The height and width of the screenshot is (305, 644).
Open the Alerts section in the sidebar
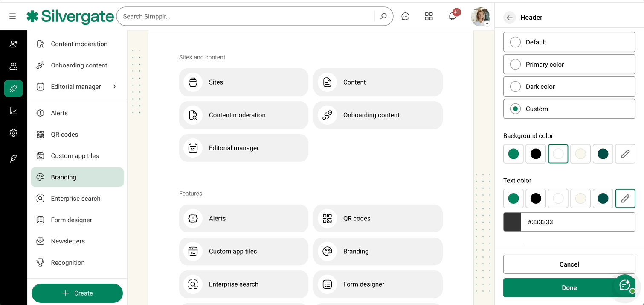59,113
